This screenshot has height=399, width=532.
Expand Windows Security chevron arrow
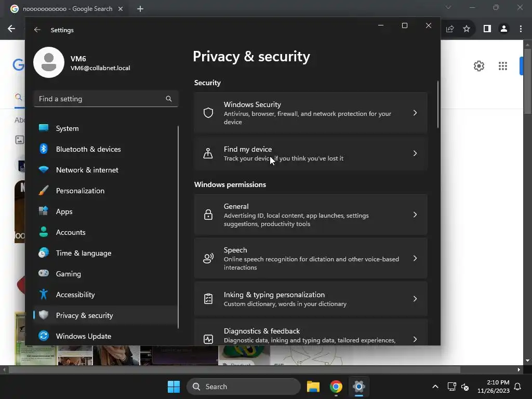pos(415,113)
